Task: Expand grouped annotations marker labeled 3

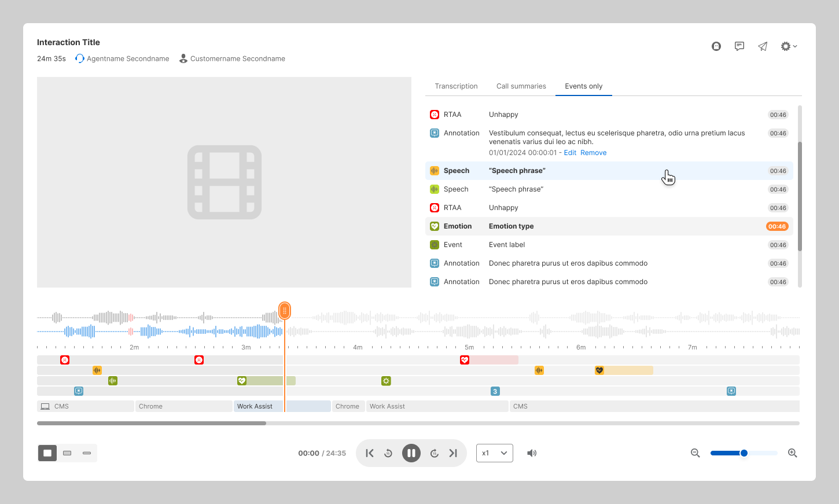Action: 495,391
